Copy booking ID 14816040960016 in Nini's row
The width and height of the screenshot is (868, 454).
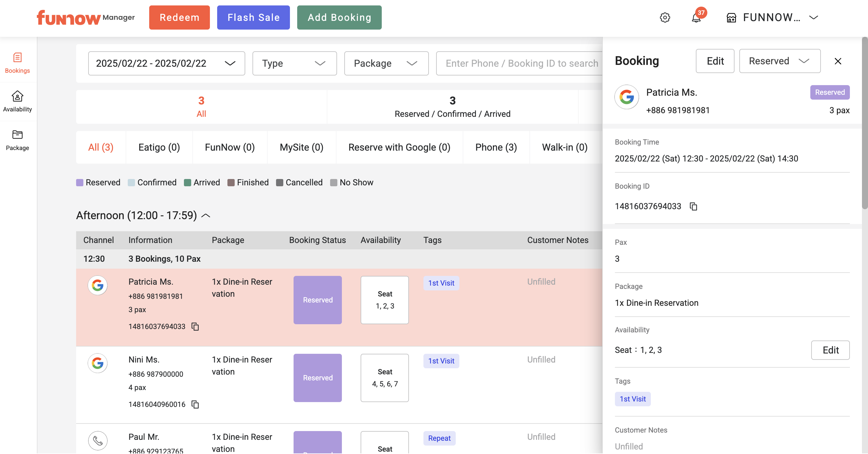(x=195, y=404)
